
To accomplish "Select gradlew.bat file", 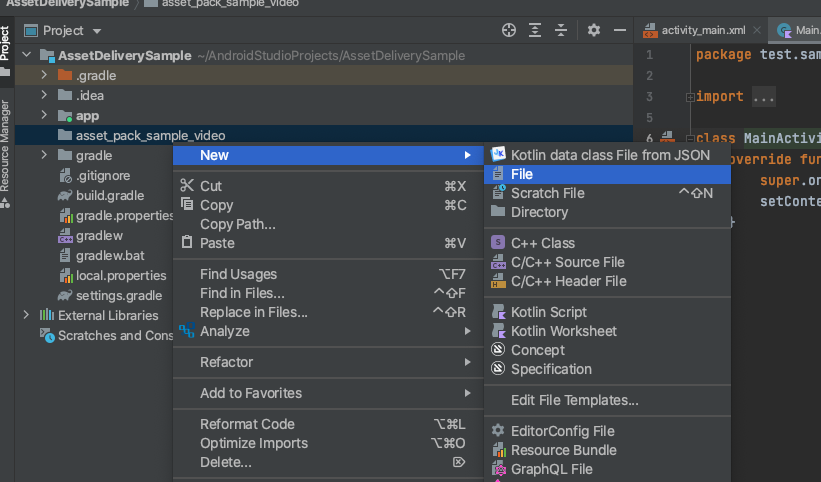I will coord(110,256).
